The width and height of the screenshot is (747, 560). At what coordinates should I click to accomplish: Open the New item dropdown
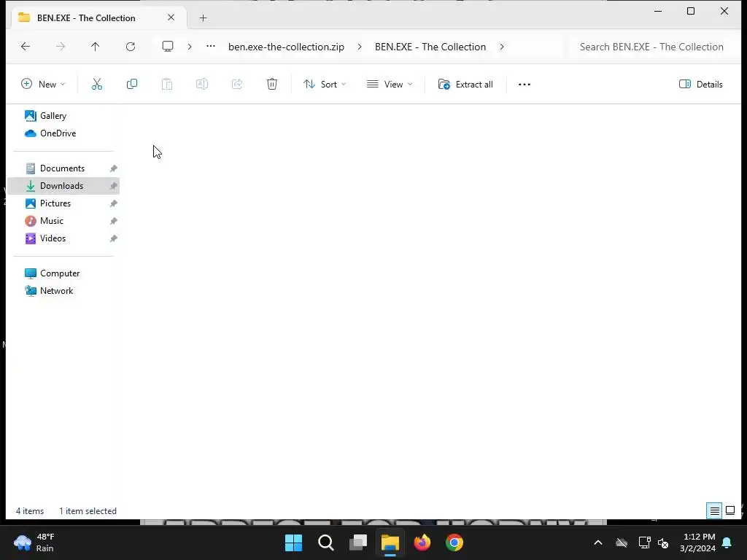click(x=43, y=85)
